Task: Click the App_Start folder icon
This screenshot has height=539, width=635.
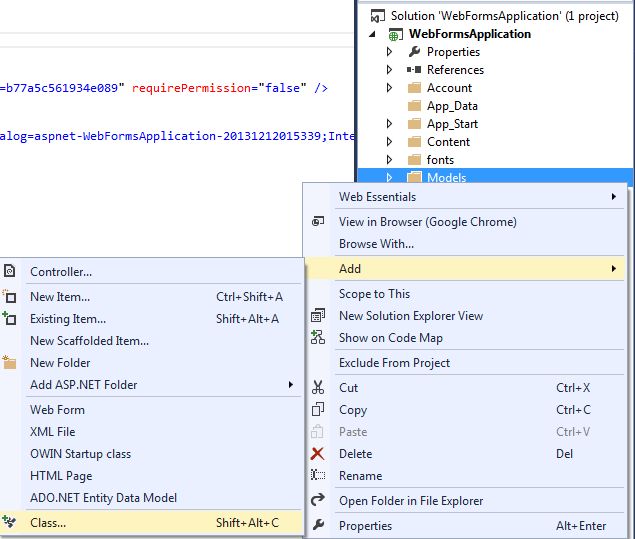Action: [x=414, y=124]
